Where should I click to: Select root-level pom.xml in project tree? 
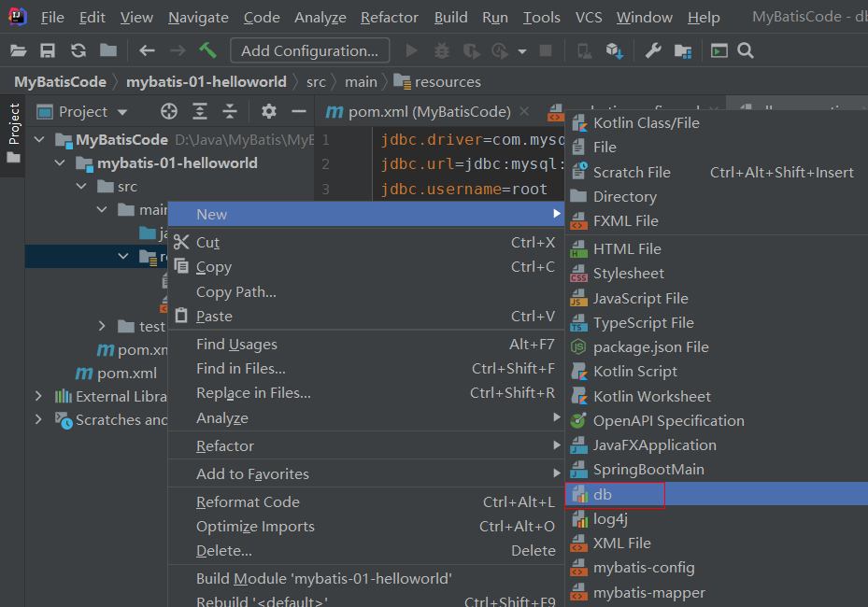pos(116,374)
